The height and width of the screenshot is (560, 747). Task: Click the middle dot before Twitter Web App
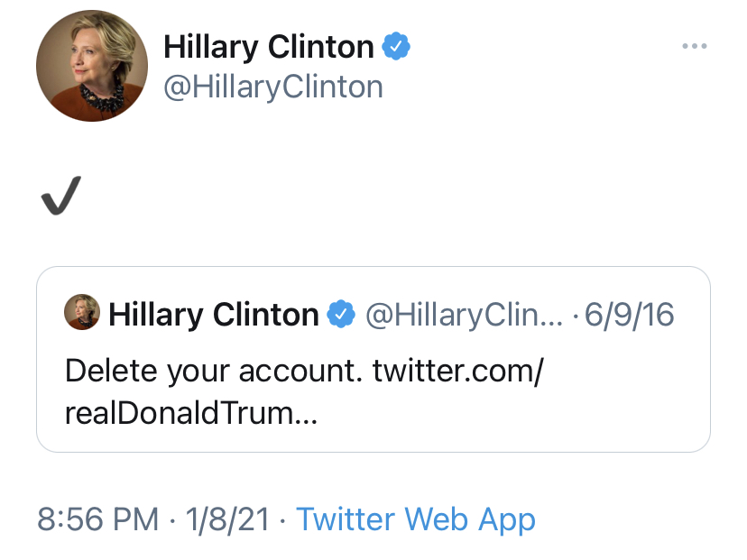click(x=282, y=520)
